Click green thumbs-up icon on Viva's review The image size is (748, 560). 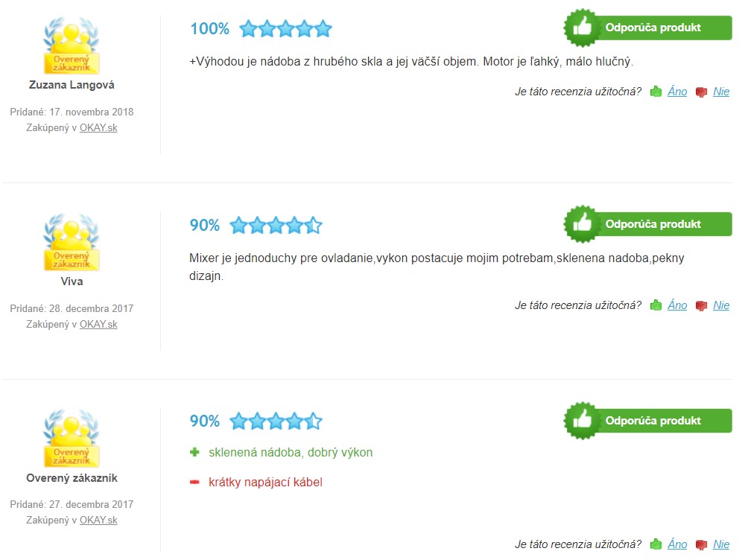(x=656, y=305)
